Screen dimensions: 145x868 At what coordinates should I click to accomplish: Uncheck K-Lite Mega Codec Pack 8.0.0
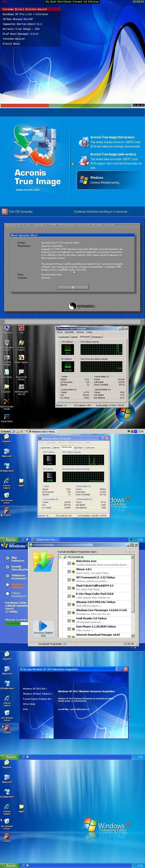pos(69,596)
